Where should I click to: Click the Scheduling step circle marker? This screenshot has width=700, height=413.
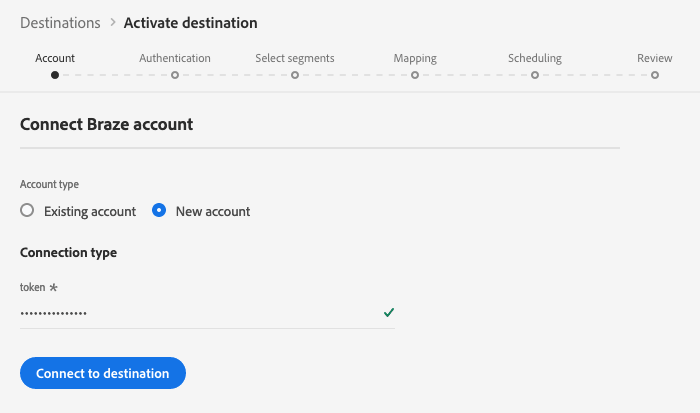point(535,74)
